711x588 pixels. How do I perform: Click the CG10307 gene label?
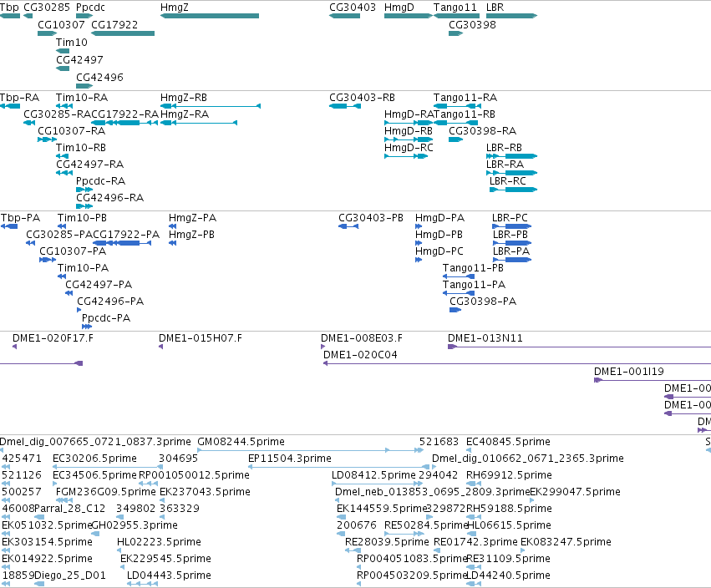click(61, 25)
